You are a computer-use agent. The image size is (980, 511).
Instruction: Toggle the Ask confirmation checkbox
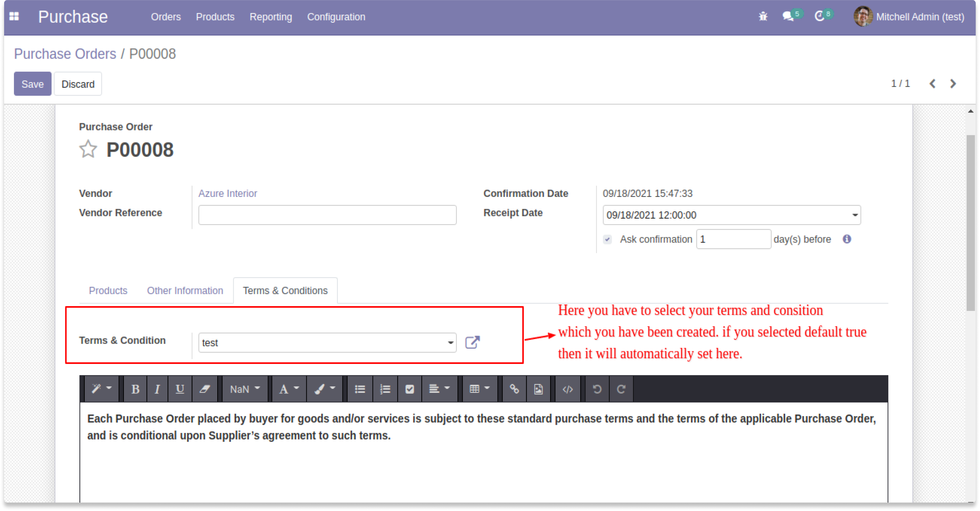click(x=607, y=239)
